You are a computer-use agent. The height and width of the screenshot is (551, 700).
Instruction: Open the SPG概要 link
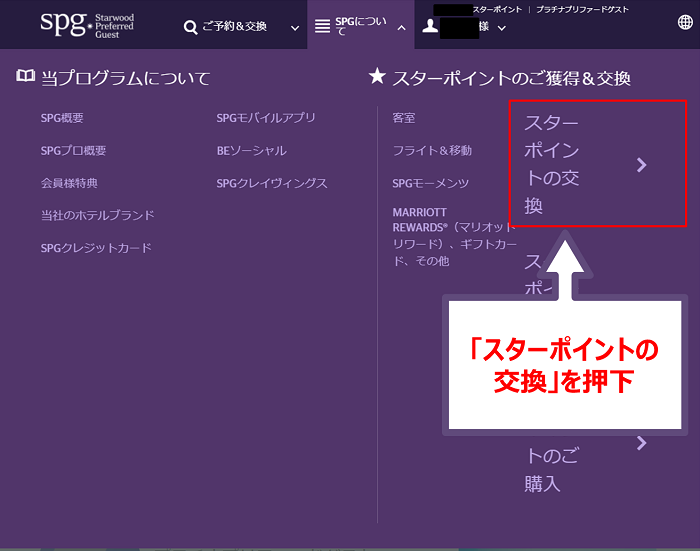62,118
